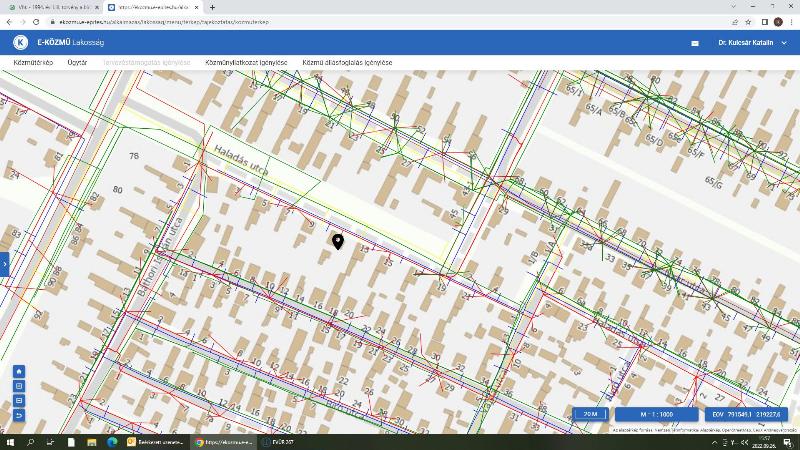Click the Chrome profile avatar
The height and width of the screenshot is (450, 800).
pos(778,22)
